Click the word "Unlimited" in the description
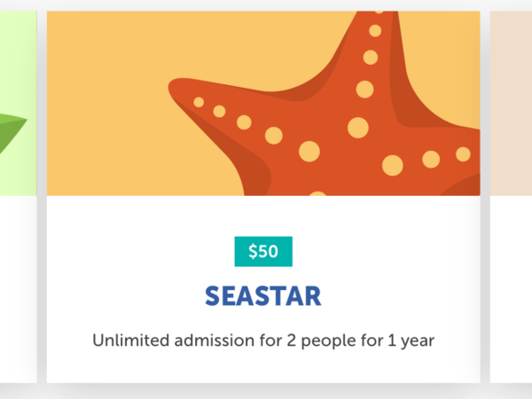This screenshot has height=399, width=532. click(130, 340)
